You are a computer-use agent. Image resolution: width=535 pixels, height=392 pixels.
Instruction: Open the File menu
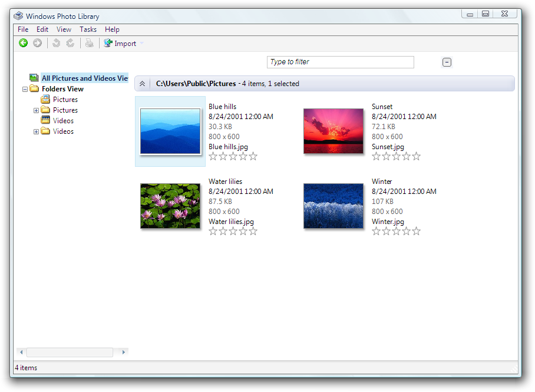(23, 29)
